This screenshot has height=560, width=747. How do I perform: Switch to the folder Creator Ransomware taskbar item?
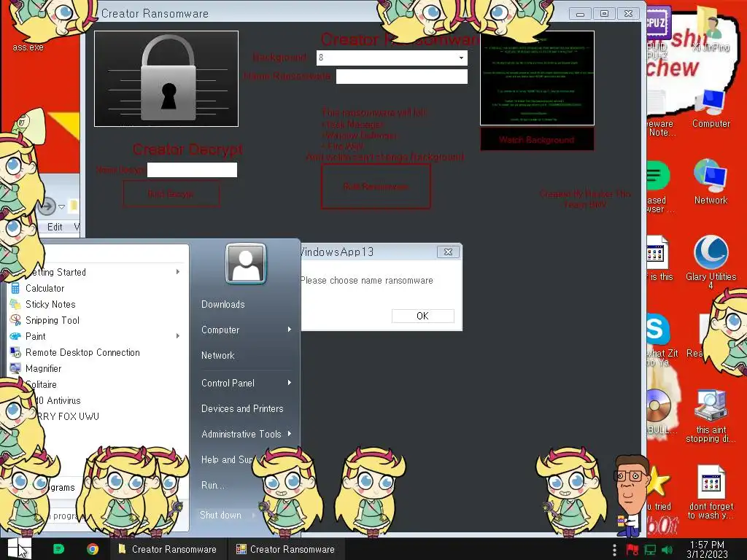point(168,549)
